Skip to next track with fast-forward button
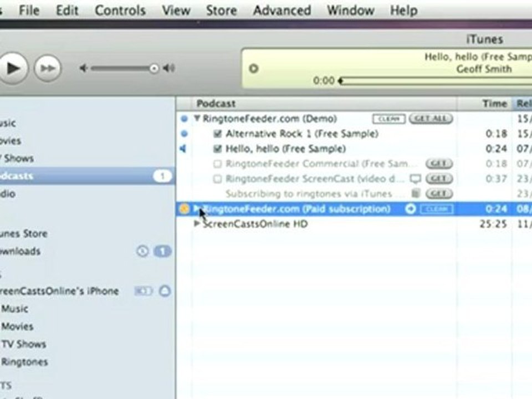Viewport: 532px width, 399px height. tap(48, 69)
